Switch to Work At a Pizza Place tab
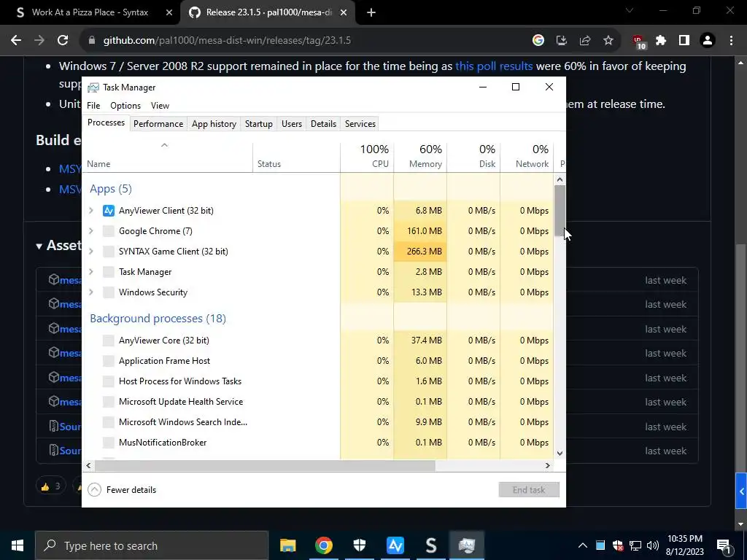 click(90, 12)
